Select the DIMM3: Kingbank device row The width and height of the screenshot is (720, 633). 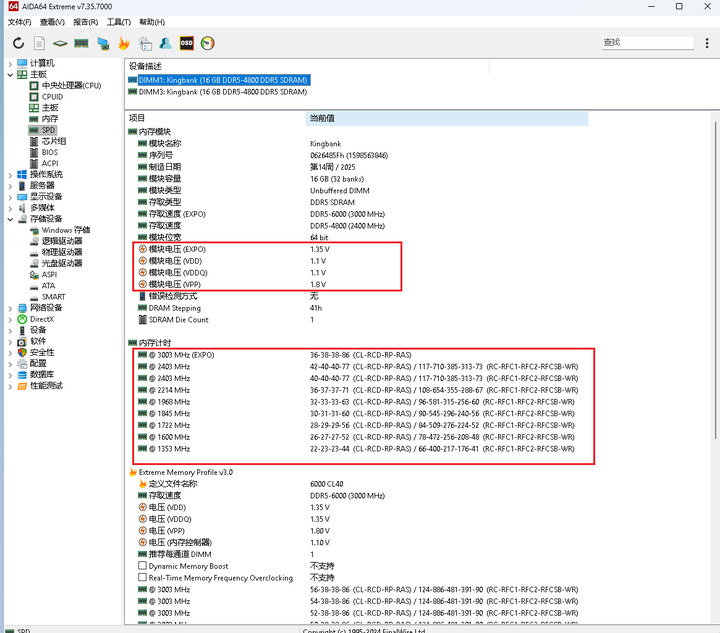point(223,92)
